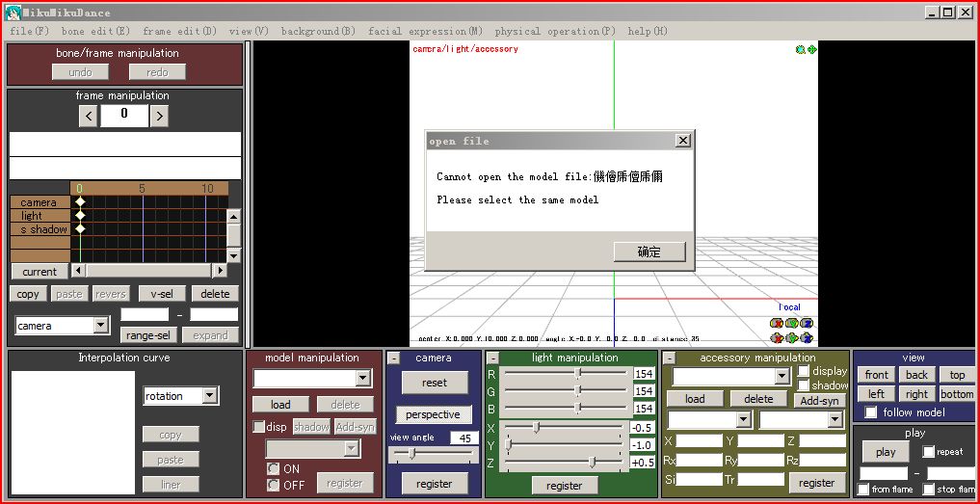
Task: Open the help(H) menu
Action: (648, 31)
